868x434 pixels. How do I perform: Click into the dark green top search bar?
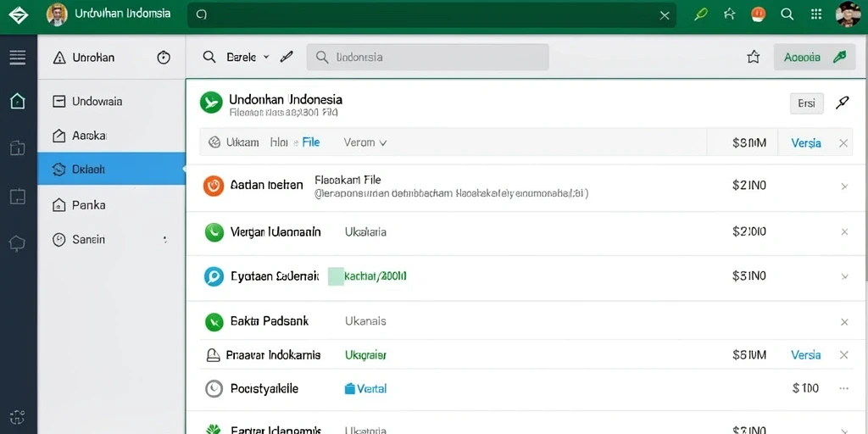pyautogui.click(x=431, y=15)
